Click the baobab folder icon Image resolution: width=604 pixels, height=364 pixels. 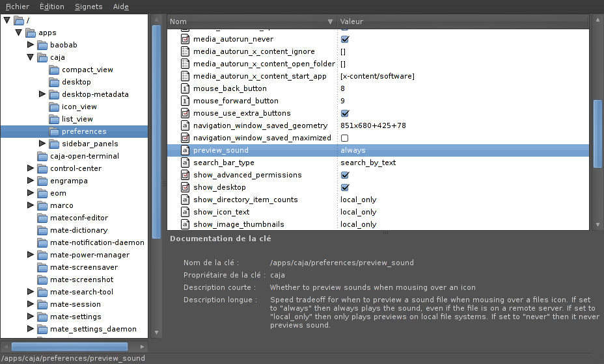point(42,45)
